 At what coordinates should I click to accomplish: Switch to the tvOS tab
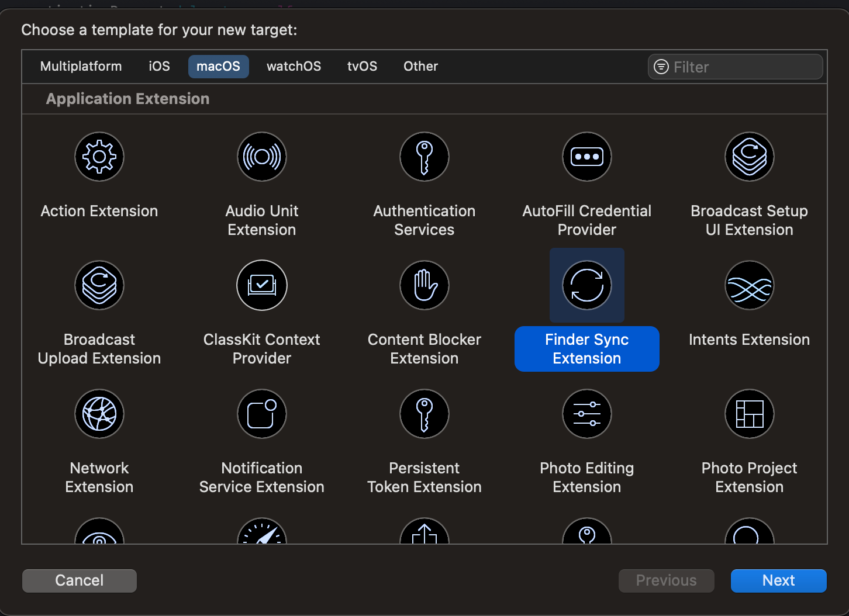[363, 67]
